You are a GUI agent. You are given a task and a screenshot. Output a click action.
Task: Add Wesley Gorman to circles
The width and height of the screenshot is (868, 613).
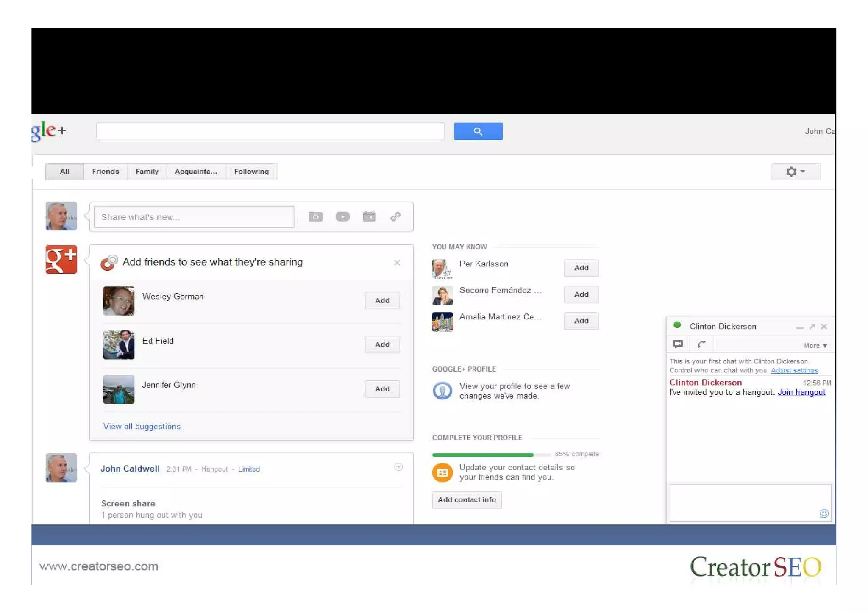tap(382, 300)
